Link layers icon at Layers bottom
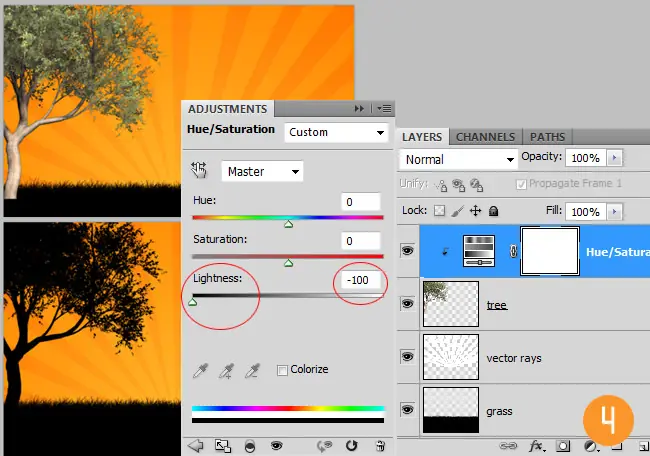This screenshot has height=456, width=650. click(x=507, y=446)
